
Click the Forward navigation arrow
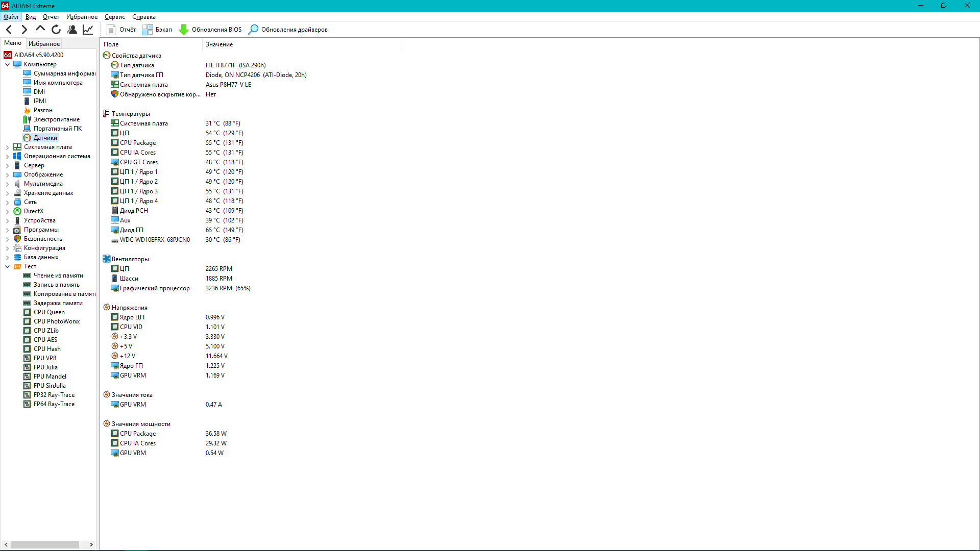point(24,30)
